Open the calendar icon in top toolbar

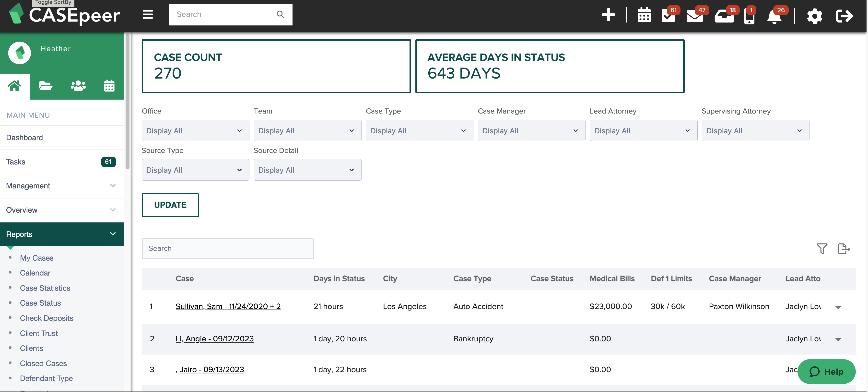[644, 15]
